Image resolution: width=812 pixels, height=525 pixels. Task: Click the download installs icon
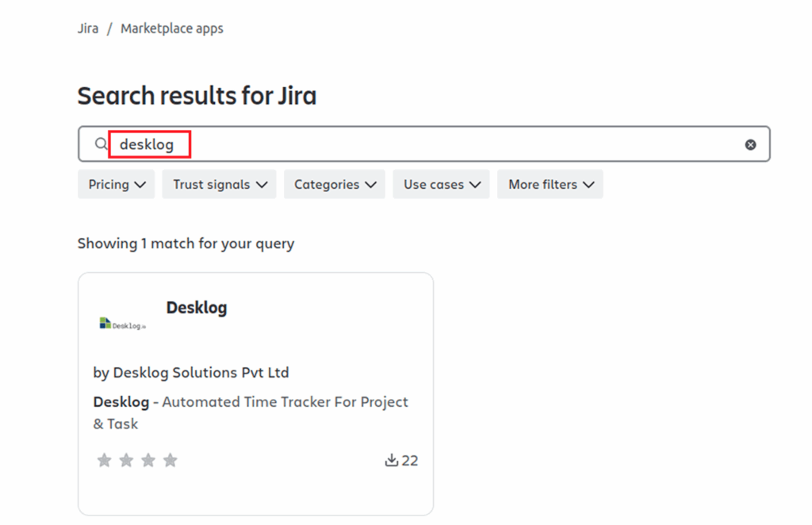click(x=391, y=461)
